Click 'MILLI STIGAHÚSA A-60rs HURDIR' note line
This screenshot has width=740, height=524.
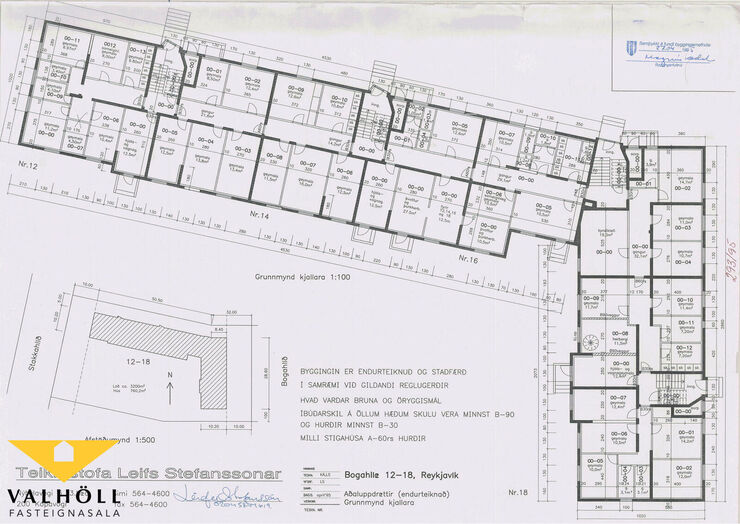(363, 439)
